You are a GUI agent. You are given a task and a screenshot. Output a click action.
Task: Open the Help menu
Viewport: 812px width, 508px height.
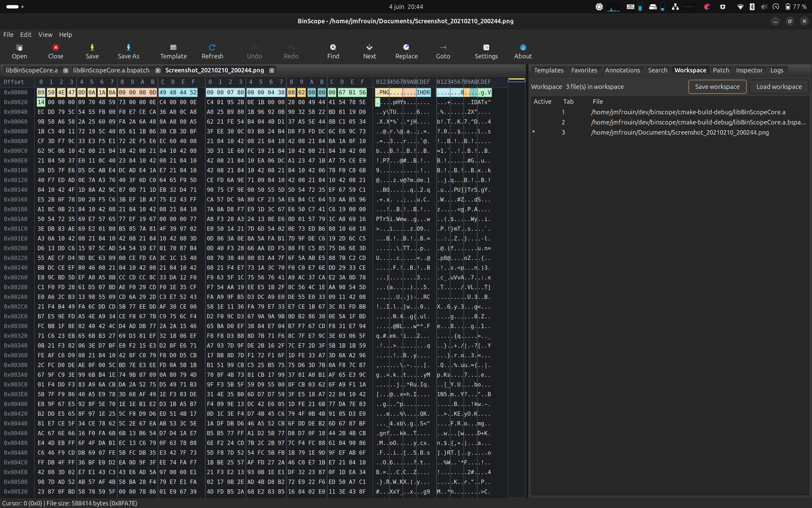tap(65, 35)
